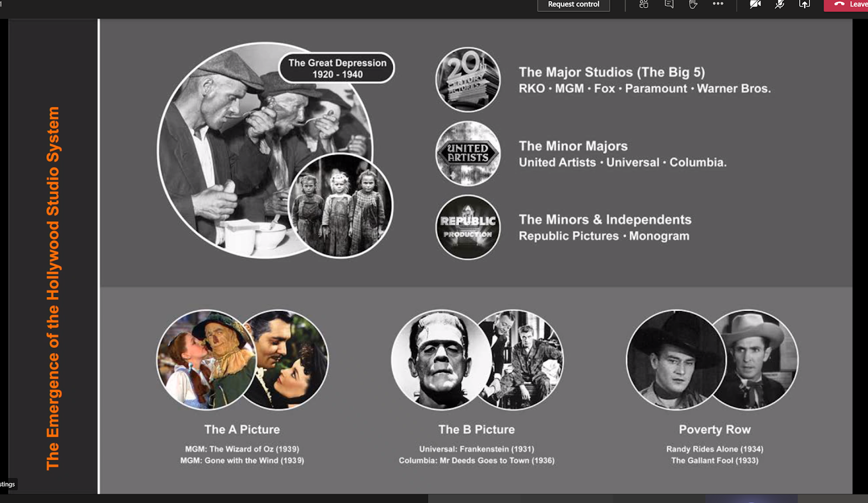Click The B Picture heading
868x503 pixels.
(x=476, y=429)
